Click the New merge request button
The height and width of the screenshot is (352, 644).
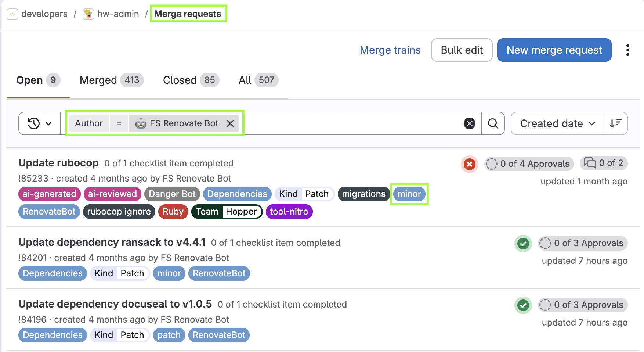click(x=554, y=50)
